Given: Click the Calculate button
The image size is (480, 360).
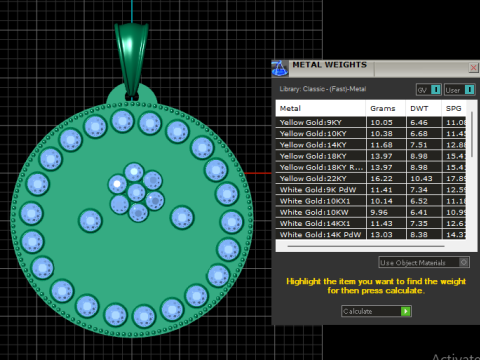Looking at the screenshot, I should pos(376,311).
